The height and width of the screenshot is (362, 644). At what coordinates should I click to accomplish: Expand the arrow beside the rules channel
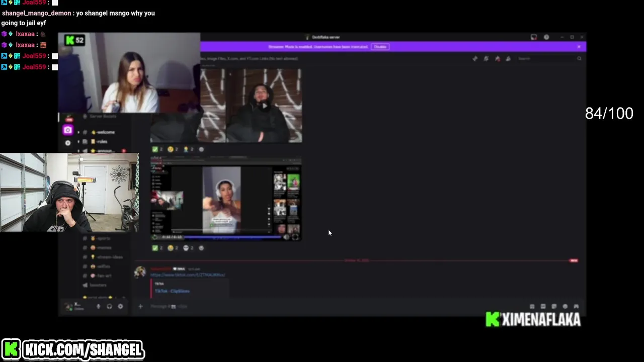click(x=78, y=141)
